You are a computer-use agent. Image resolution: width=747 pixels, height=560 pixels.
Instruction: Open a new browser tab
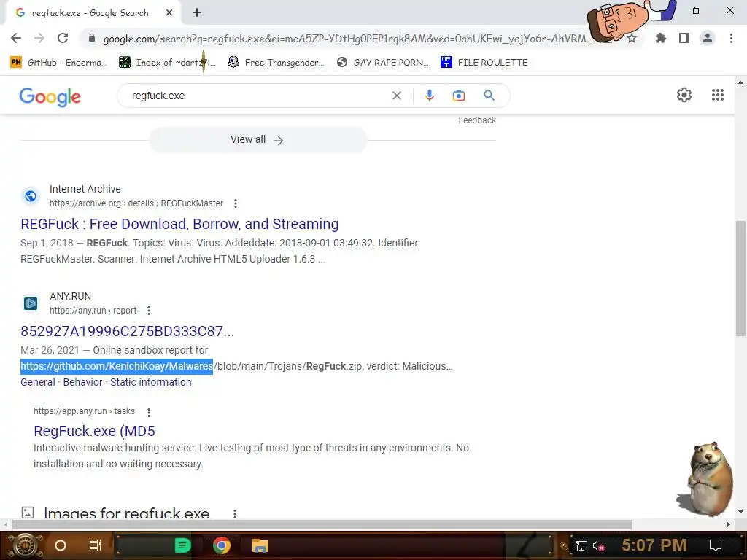coord(197,13)
